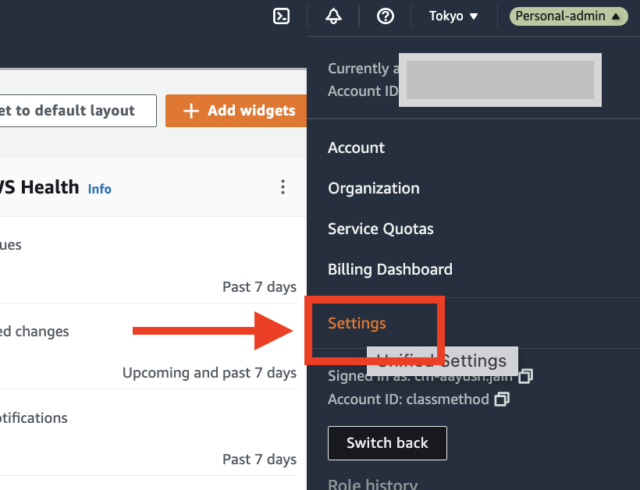The image size is (640, 490).
Task: Select Account in the account menu
Action: click(x=356, y=148)
